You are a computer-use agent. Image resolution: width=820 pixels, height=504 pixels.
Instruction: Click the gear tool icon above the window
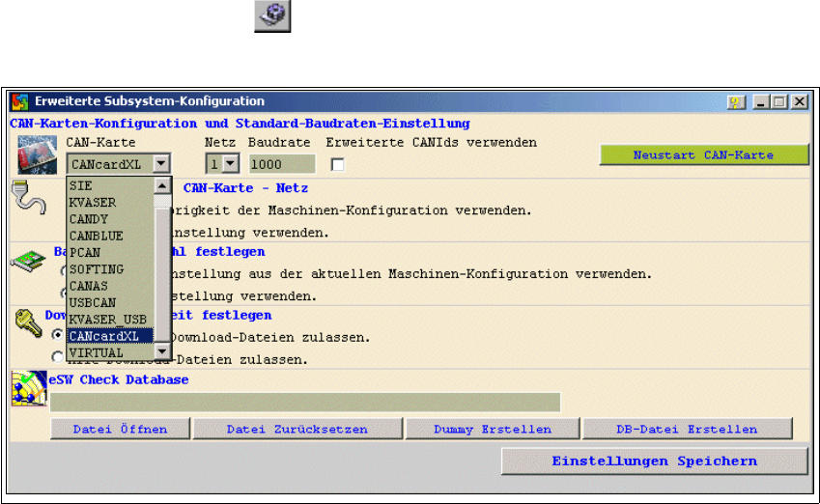[272, 15]
